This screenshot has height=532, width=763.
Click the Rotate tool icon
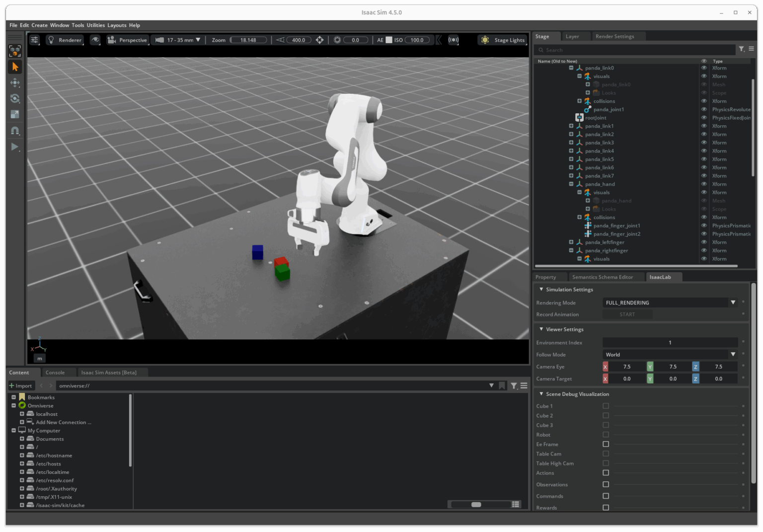click(15, 98)
